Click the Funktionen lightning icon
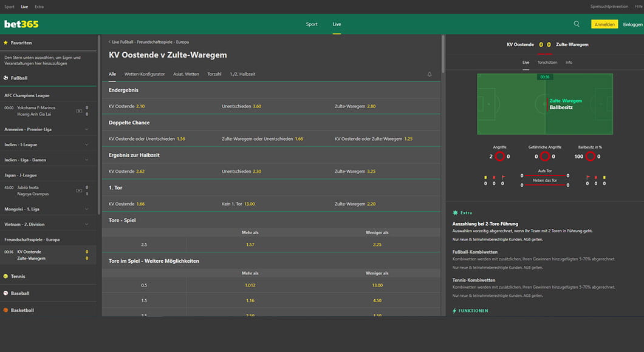Screen dimensions: 644x352 454,311
